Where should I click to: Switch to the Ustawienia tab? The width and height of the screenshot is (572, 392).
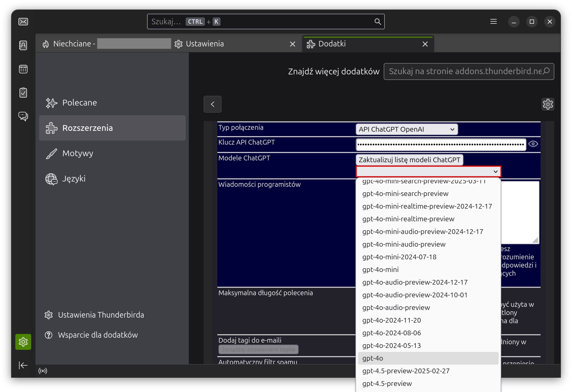click(205, 44)
